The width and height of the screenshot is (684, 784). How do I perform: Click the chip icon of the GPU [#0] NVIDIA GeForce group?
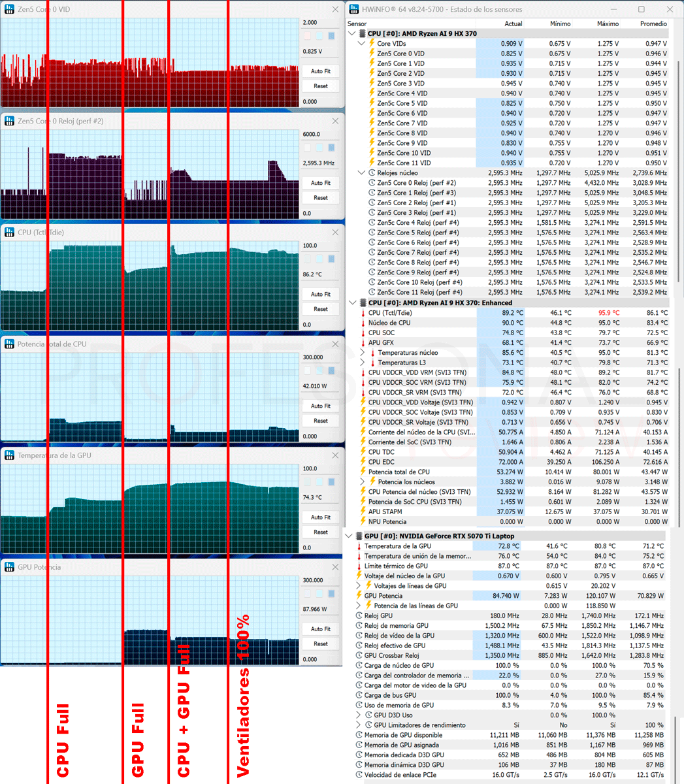point(359,536)
